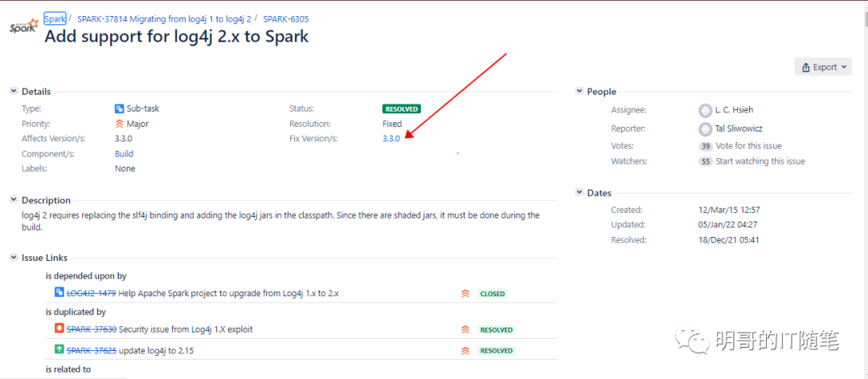This screenshot has width=868, height=379.
Task: Click the improvement icon beside SPARK-37625
Action: pos(59,349)
